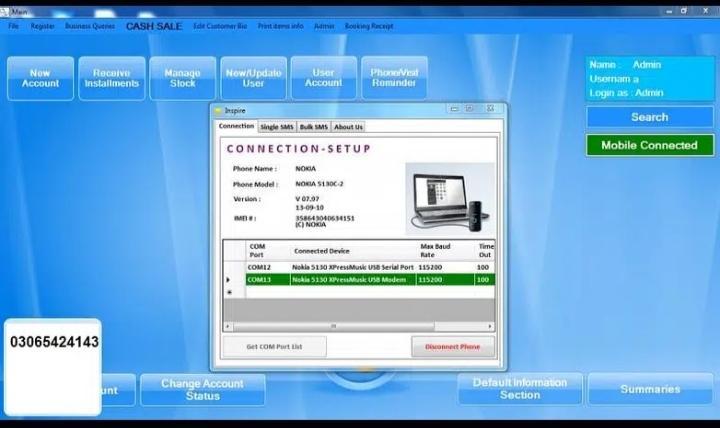Screen dimensions: 720x428
Task: Open Print items info menu
Action: click(x=280, y=26)
